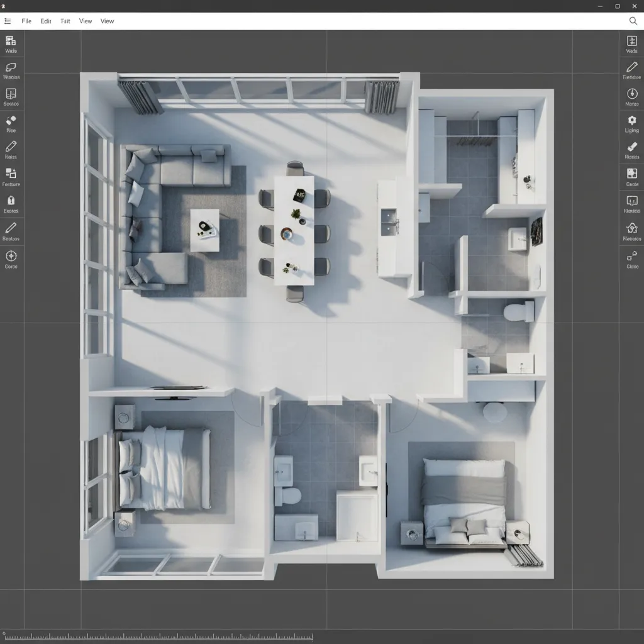The height and width of the screenshot is (644, 644).
Task: Select the paint bucket fill tool
Action: click(x=11, y=124)
